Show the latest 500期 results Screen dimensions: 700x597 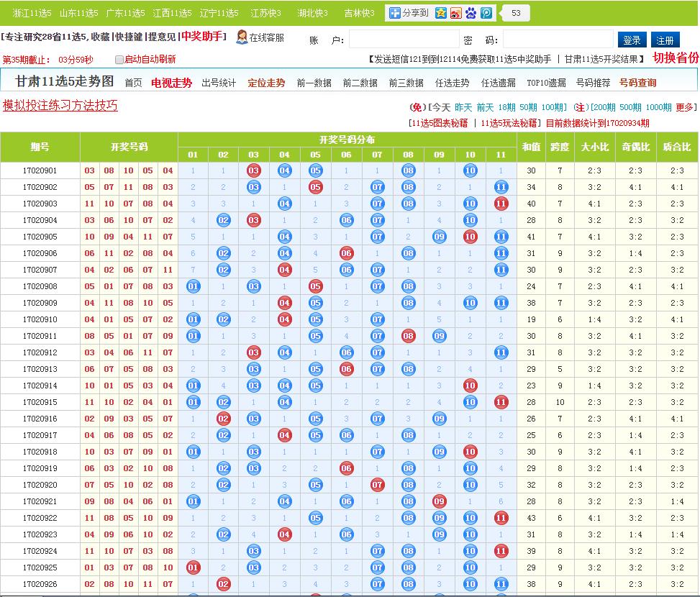point(630,107)
